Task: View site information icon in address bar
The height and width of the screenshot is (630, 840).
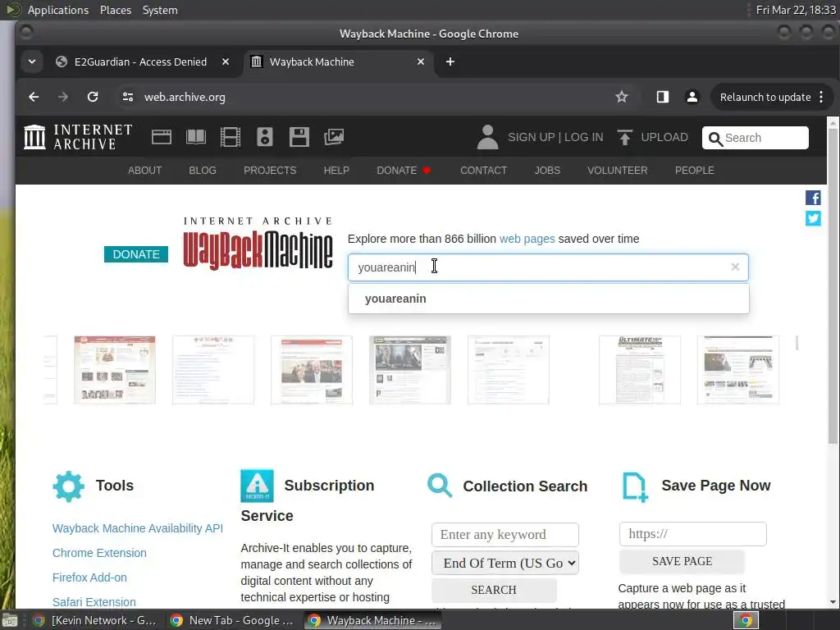Action: pyautogui.click(x=127, y=97)
